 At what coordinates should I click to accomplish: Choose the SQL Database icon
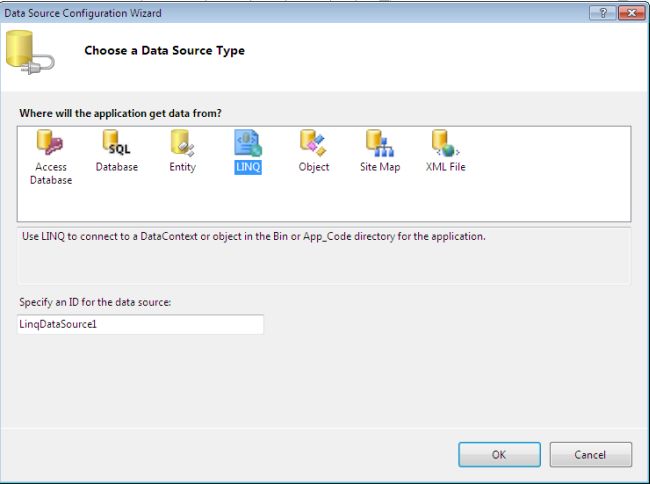tap(116, 144)
